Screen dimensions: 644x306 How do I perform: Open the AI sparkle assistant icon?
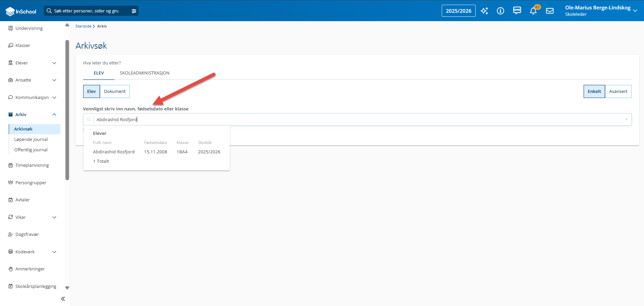484,11
